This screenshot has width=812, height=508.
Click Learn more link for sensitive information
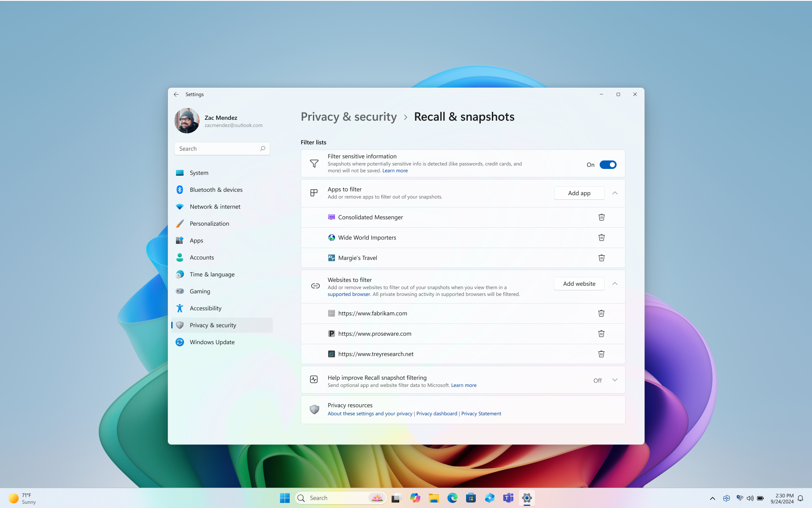point(395,170)
